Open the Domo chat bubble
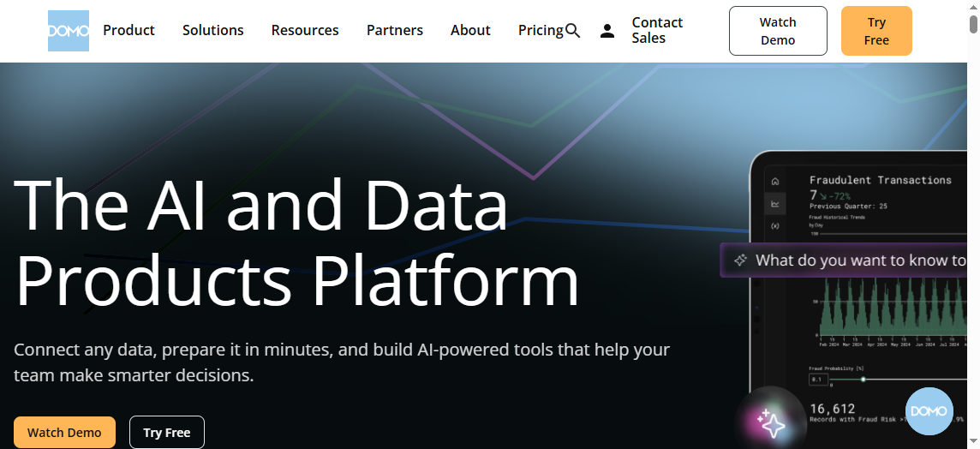Image resolution: width=980 pixels, height=449 pixels. 929,410
